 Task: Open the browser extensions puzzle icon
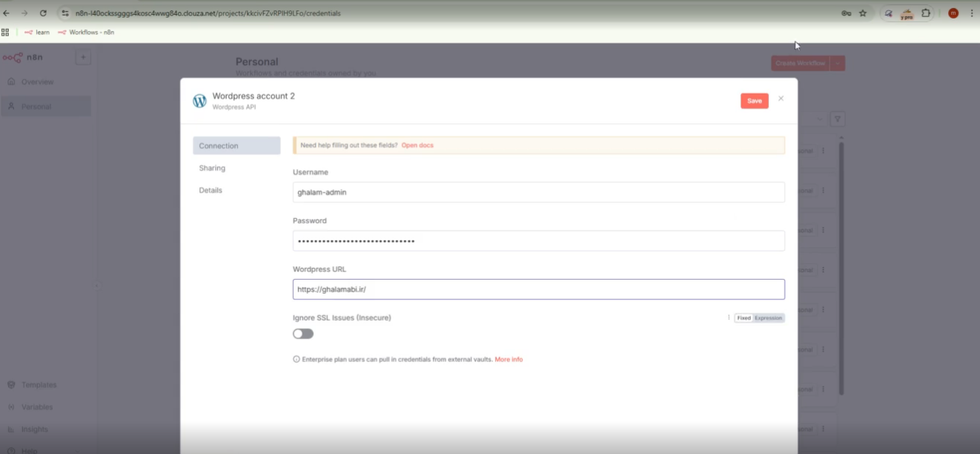[926, 13]
